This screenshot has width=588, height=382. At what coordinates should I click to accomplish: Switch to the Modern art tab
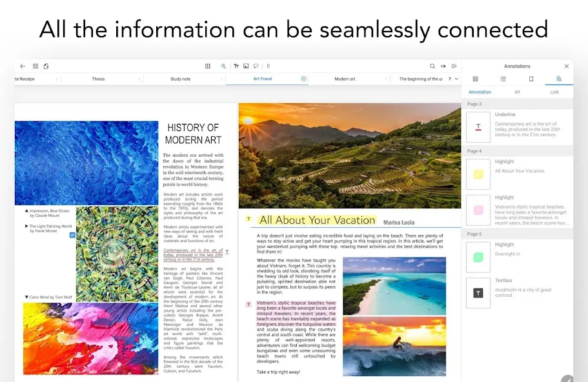(345, 79)
